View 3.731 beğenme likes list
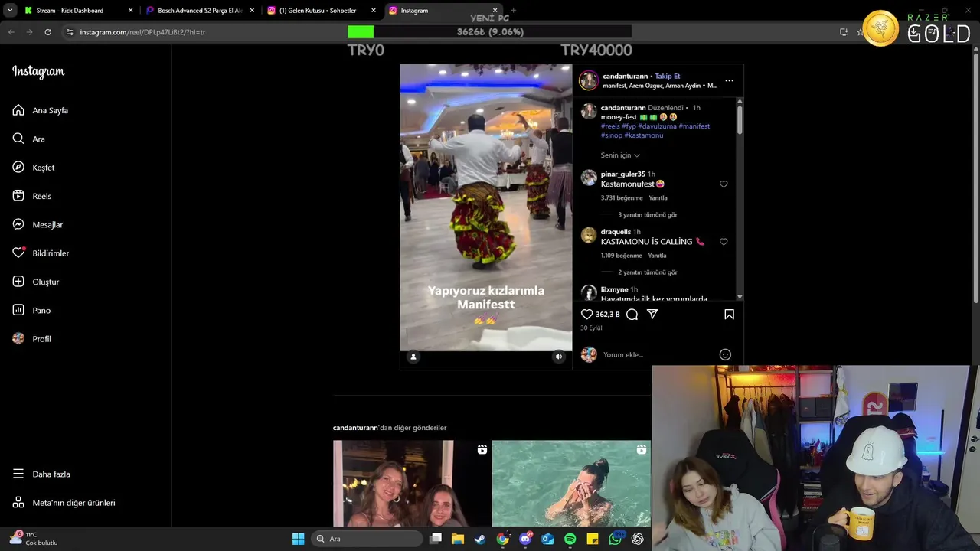The width and height of the screenshot is (980, 551). pyautogui.click(x=622, y=198)
